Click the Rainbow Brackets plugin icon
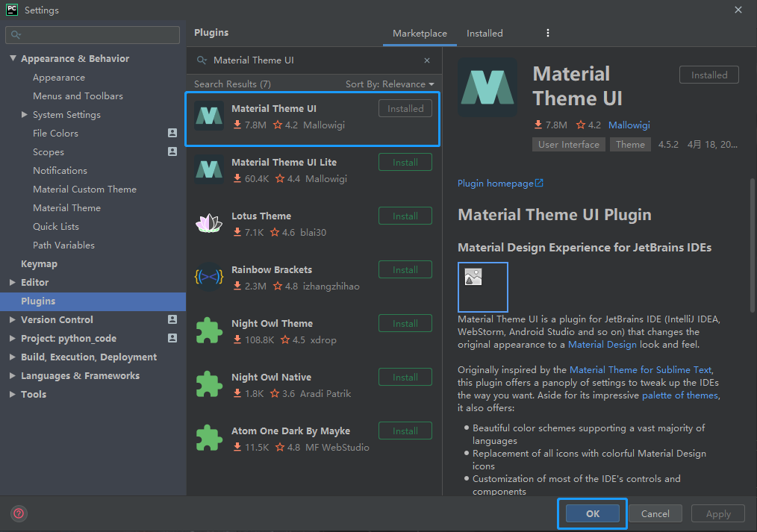 tap(209, 277)
